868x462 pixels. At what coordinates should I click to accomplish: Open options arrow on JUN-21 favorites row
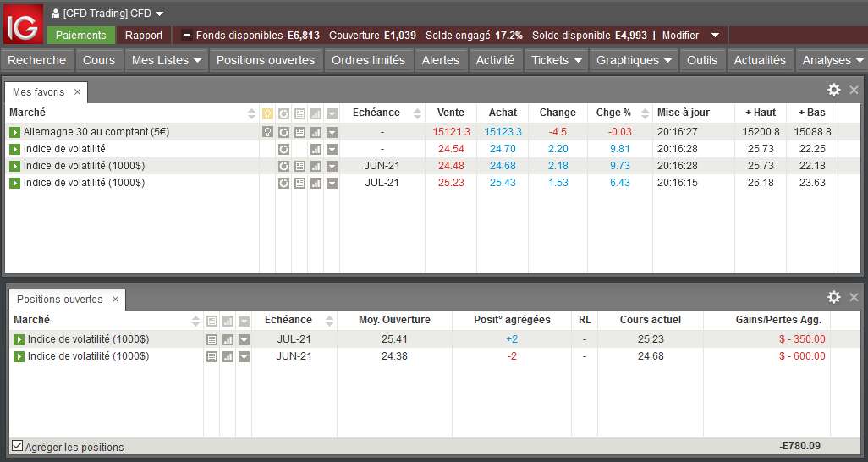(x=332, y=166)
